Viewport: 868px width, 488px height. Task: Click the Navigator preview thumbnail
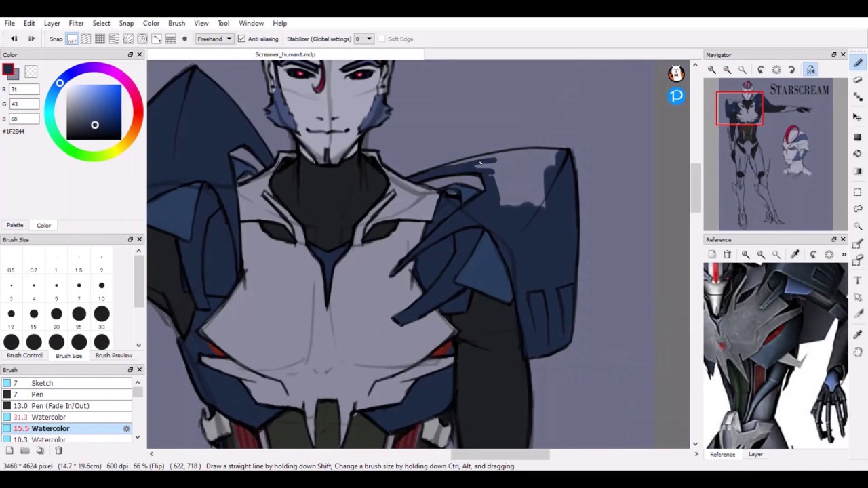pos(775,155)
